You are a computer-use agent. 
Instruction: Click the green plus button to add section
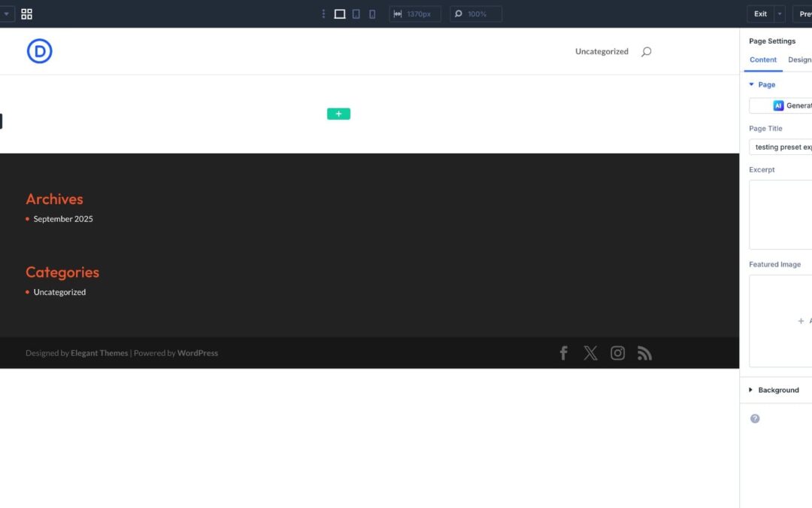pyautogui.click(x=338, y=113)
